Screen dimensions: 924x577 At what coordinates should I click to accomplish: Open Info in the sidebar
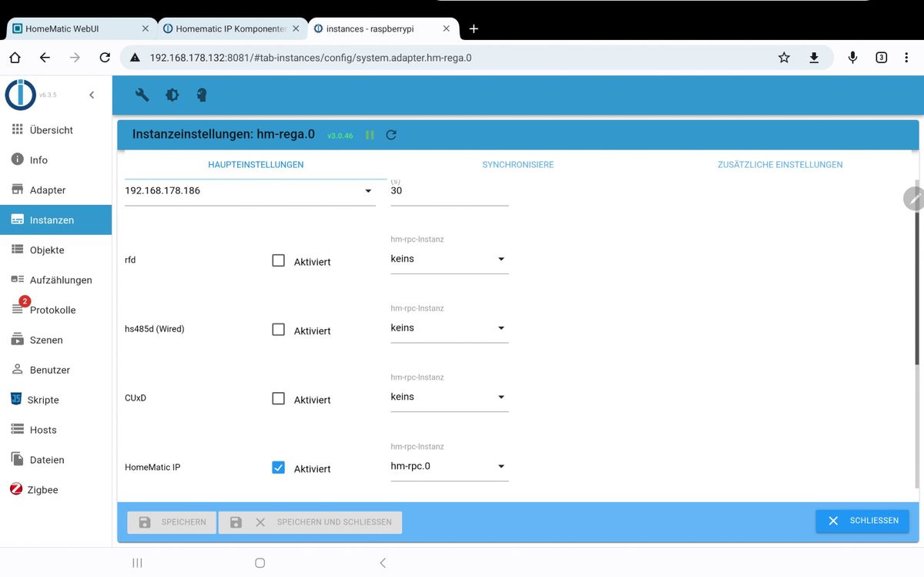[x=55, y=160]
